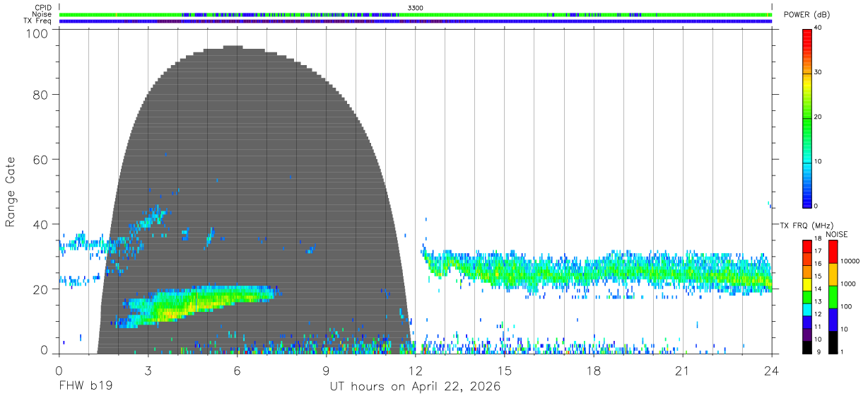Click the 100 tick on Range Gate axis
The image size is (868, 401).
pos(36,33)
